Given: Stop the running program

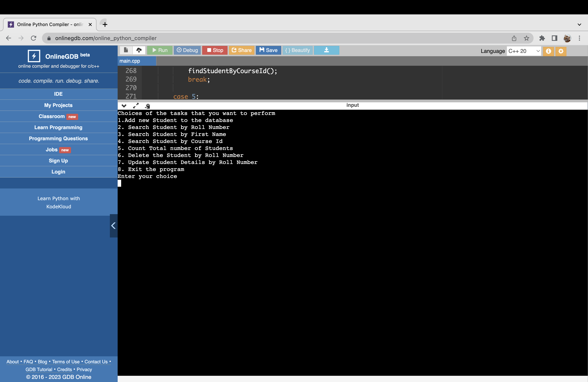Looking at the screenshot, I should 214,50.
